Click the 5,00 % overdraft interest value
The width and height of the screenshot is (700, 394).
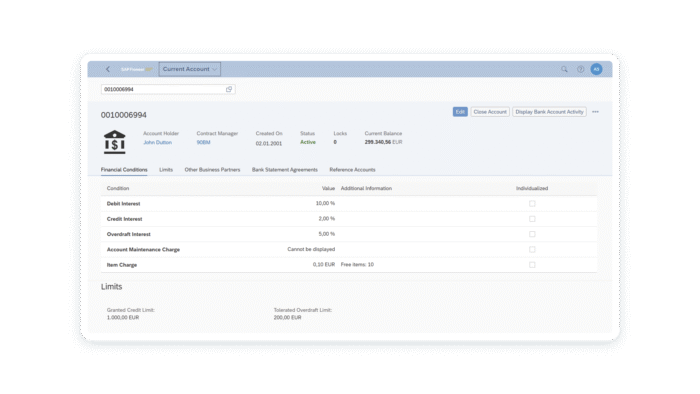[x=326, y=234]
